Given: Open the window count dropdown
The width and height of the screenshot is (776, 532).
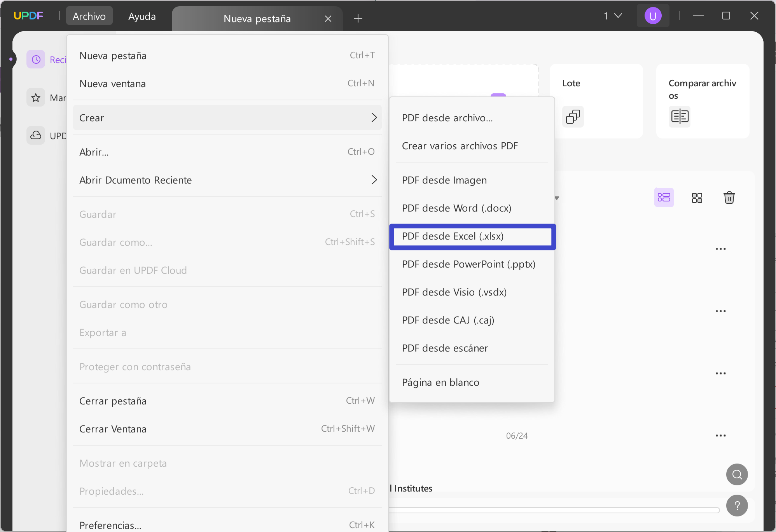Looking at the screenshot, I should coord(613,16).
